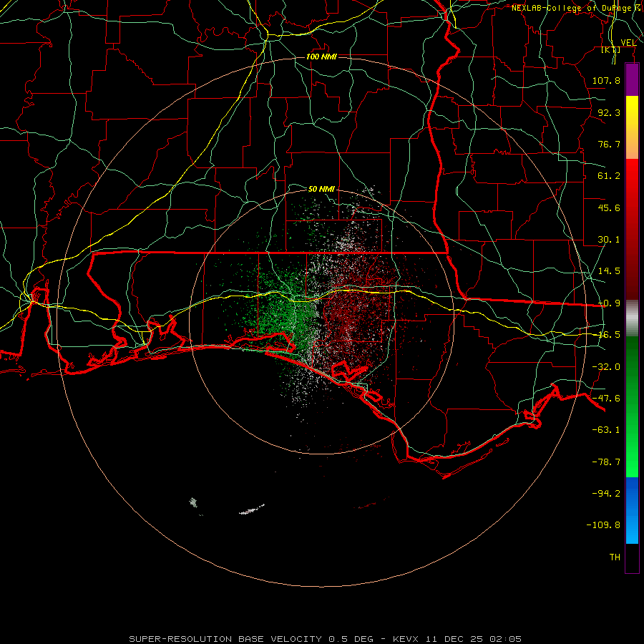Select the 45.6 velocity scale value
Image resolution: width=644 pixels, height=644 pixels.
[x=609, y=208]
